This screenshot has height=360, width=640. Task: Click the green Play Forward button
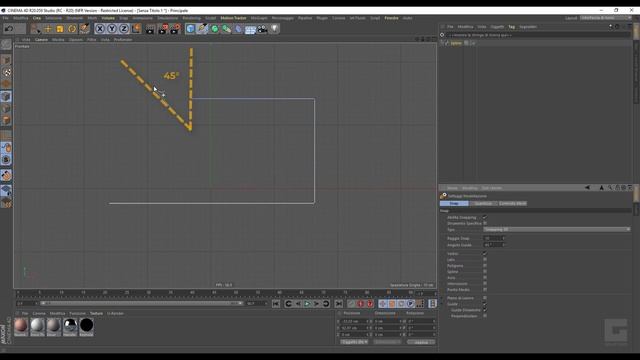[307, 304]
